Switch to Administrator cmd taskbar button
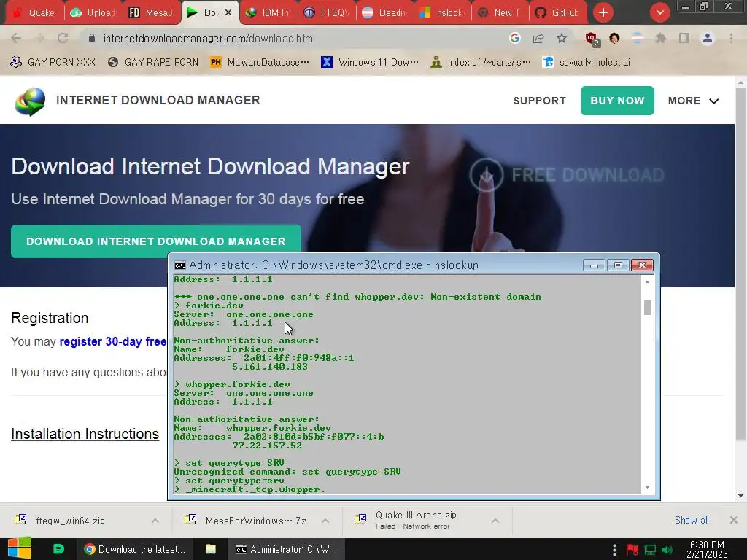747x560 pixels. tap(286, 549)
